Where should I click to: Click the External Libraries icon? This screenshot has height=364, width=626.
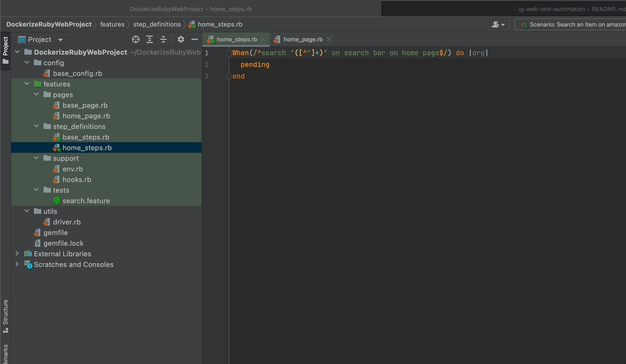click(28, 254)
